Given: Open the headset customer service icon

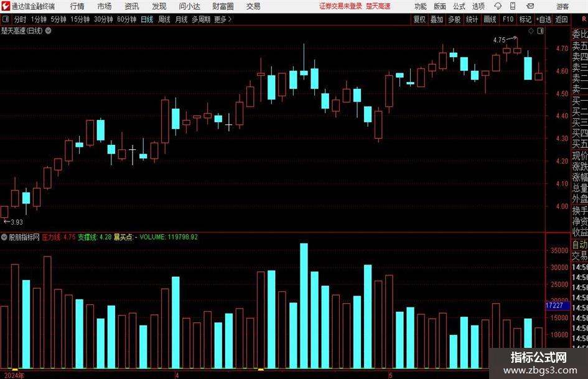Looking at the screenshot, I should click(x=498, y=6).
